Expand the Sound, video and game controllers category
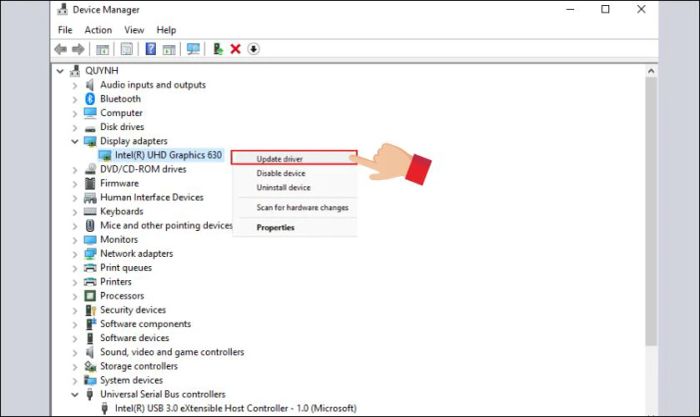Image resolution: width=700 pixels, height=417 pixels. pyautogui.click(x=75, y=352)
